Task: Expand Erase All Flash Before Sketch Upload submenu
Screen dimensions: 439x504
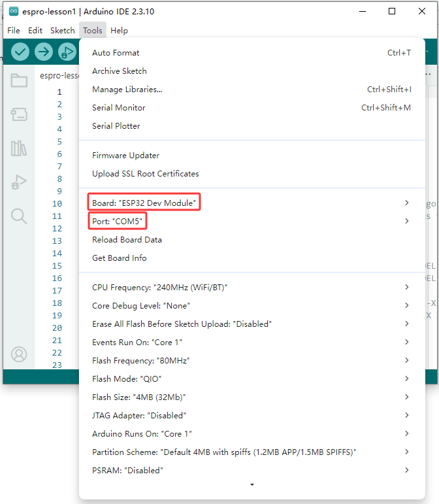Action: point(252,324)
